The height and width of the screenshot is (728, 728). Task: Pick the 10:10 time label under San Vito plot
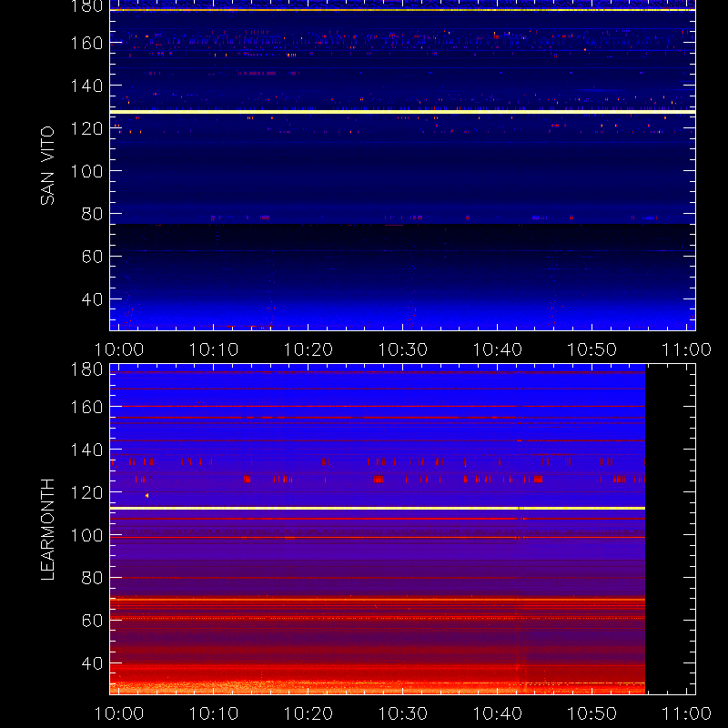point(214,349)
